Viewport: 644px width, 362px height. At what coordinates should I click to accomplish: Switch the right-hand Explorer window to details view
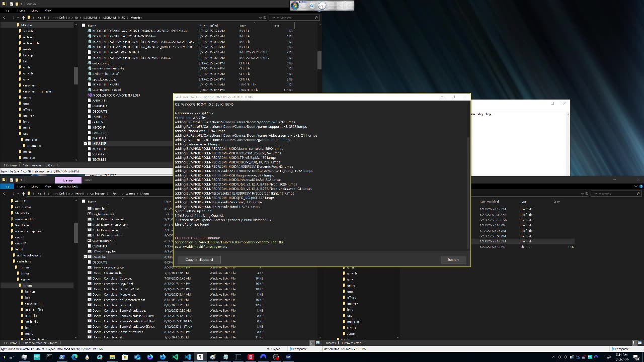tap(633, 343)
